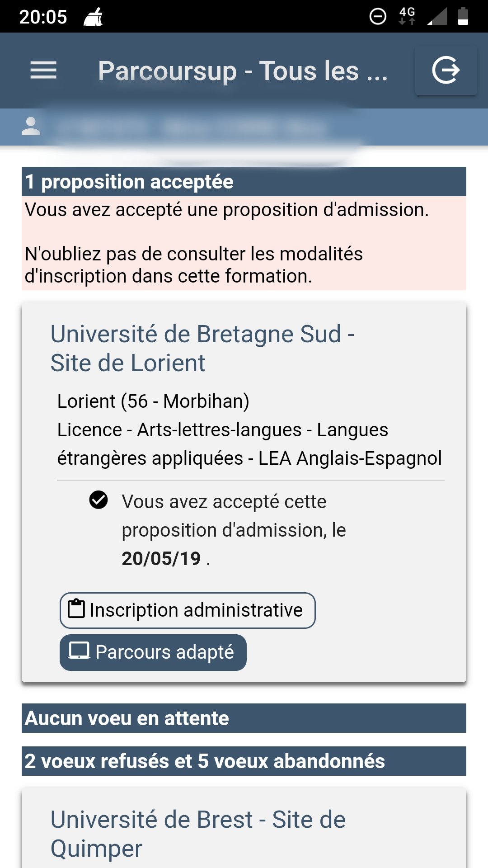488x868 pixels.
Task: Open the hamburger navigation menu
Action: pos(43,71)
